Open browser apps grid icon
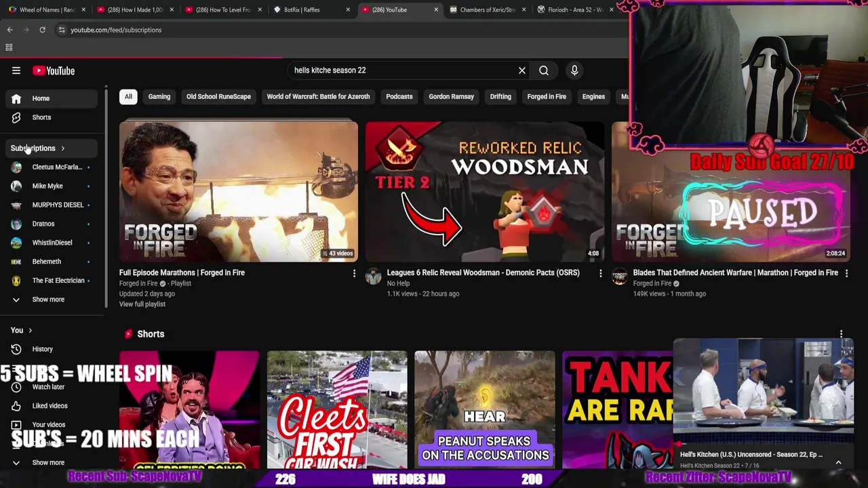 click(x=9, y=47)
